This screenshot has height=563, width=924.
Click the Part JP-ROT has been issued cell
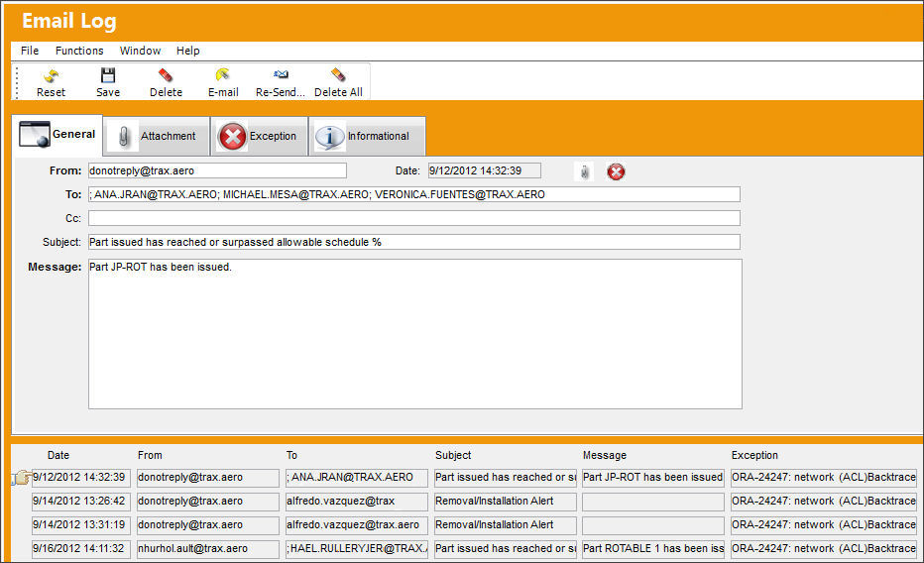pyautogui.click(x=653, y=478)
